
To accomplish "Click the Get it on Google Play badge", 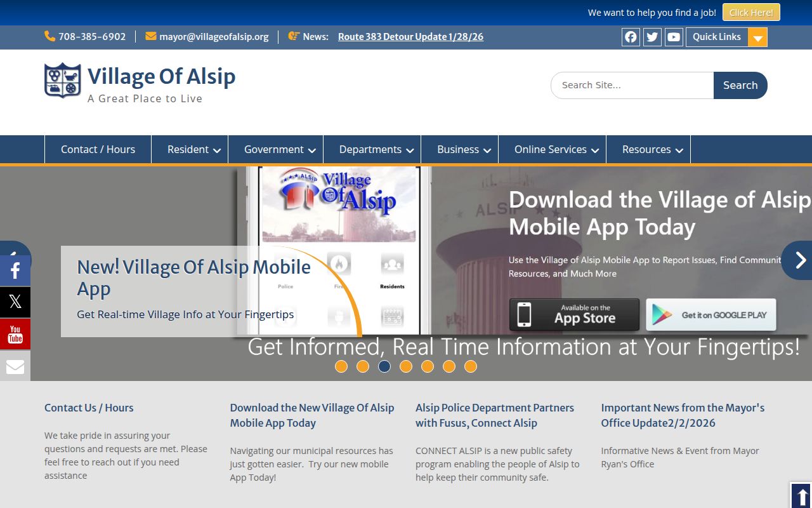I will (711, 315).
